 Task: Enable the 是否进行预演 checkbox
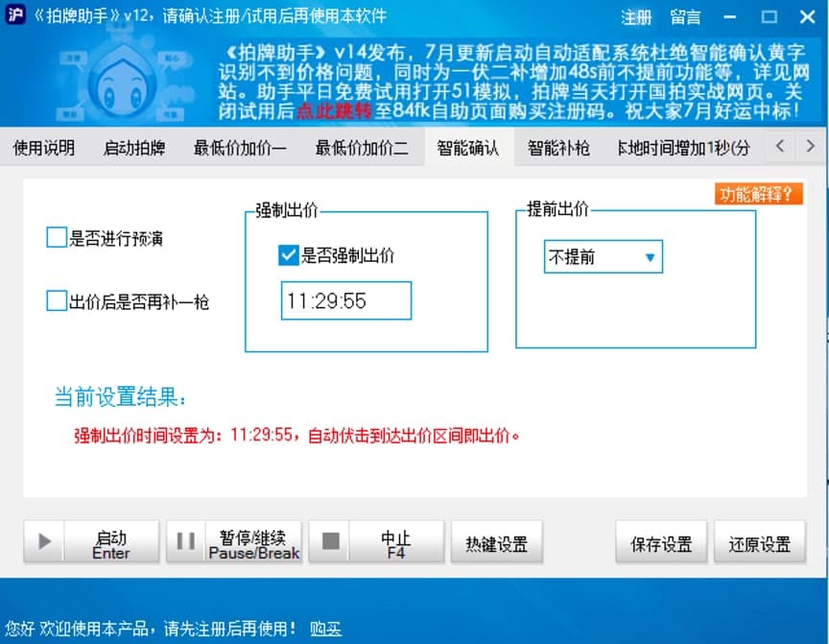55,237
